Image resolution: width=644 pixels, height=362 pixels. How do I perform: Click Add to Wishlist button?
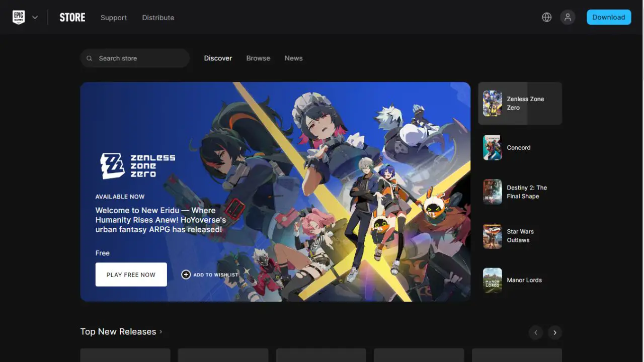point(210,275)
